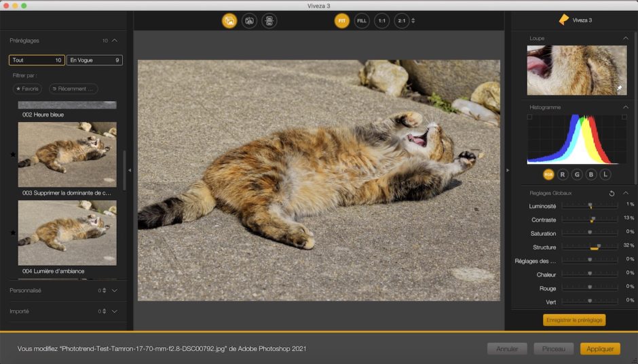The width and height of the screenshot is (638, 364).
Task: Expand the Importé presets section
Action: 114,311
